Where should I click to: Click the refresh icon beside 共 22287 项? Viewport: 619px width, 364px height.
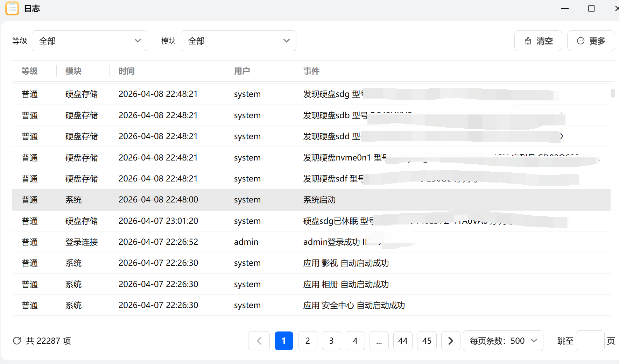[17, 340]
